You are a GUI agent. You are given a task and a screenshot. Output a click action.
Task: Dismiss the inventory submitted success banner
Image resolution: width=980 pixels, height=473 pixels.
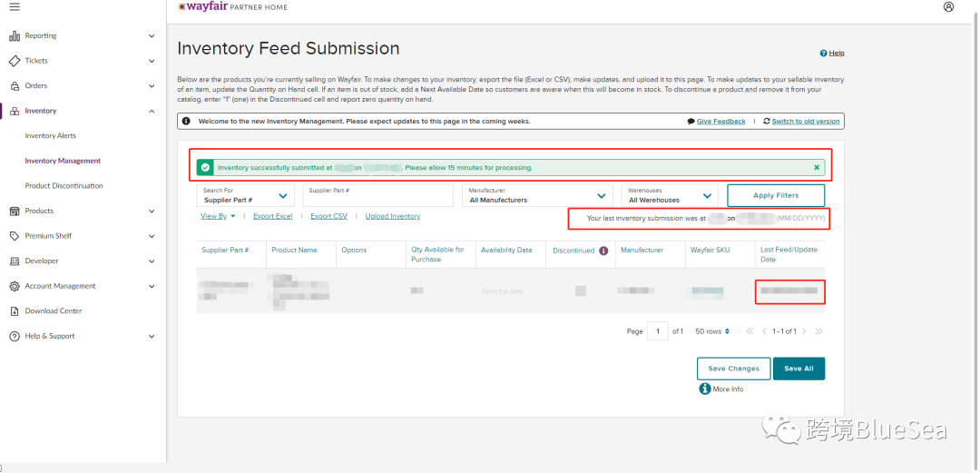817,168
